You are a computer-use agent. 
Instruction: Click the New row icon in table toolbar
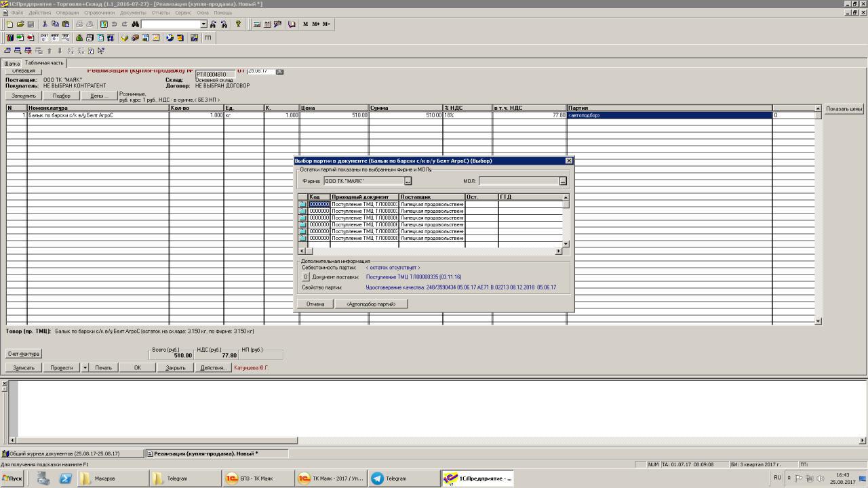[7, 51]
